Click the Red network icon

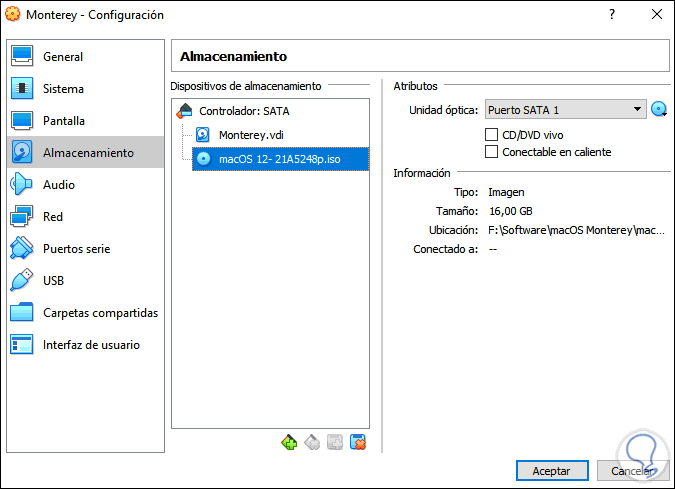(22, 216)
